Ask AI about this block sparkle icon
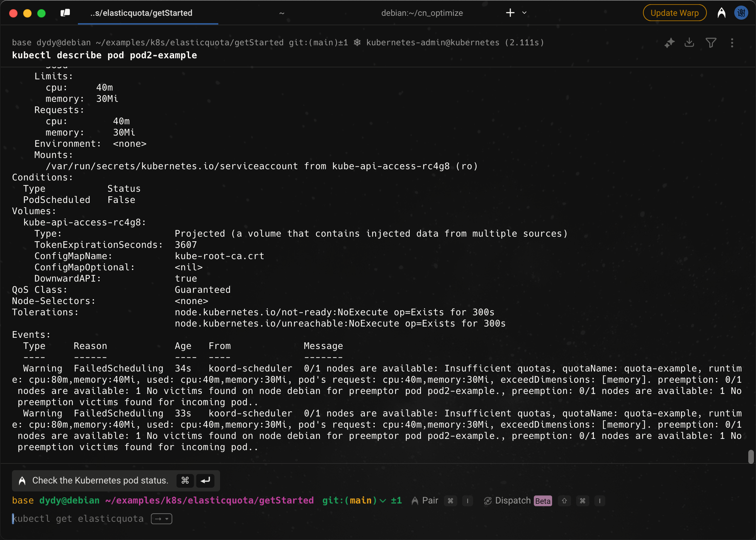 [x=669, y=43]
